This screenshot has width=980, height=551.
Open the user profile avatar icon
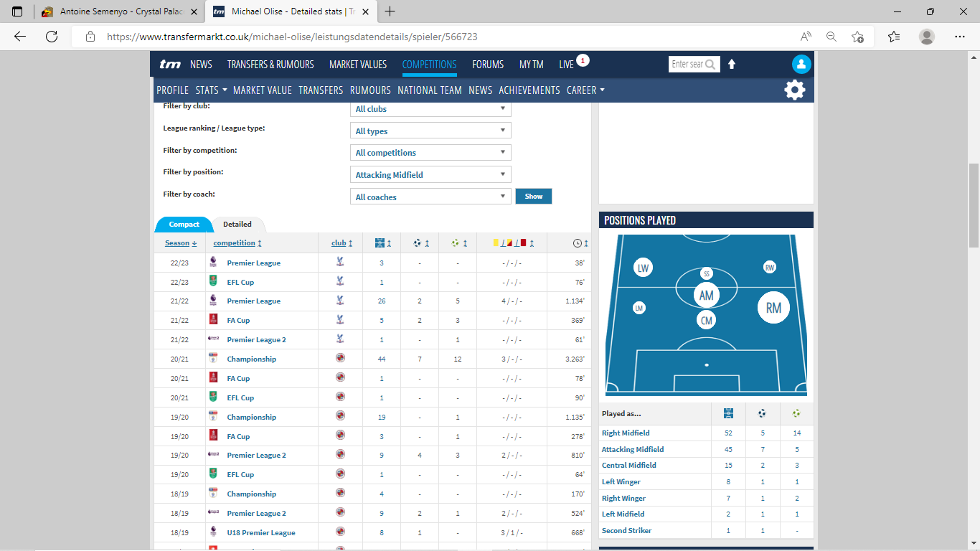(x=801, y=64)
